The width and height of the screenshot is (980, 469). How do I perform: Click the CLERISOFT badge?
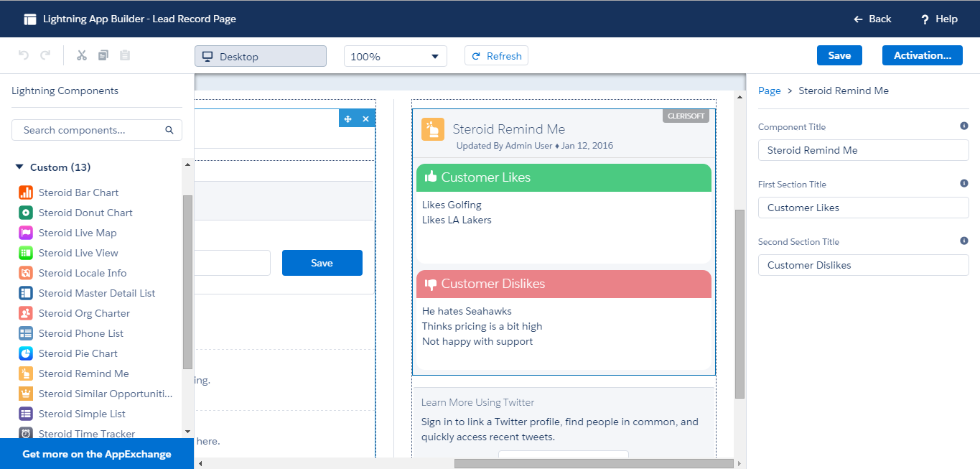686,116
